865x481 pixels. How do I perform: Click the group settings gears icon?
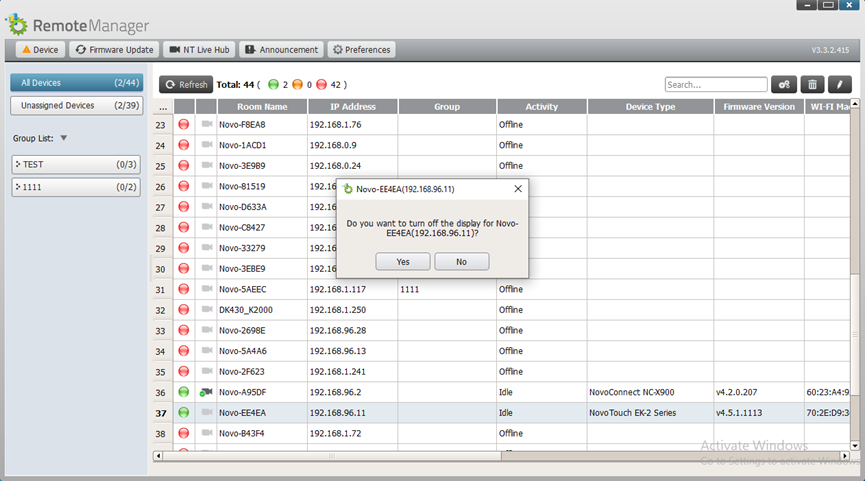[784, 84]
